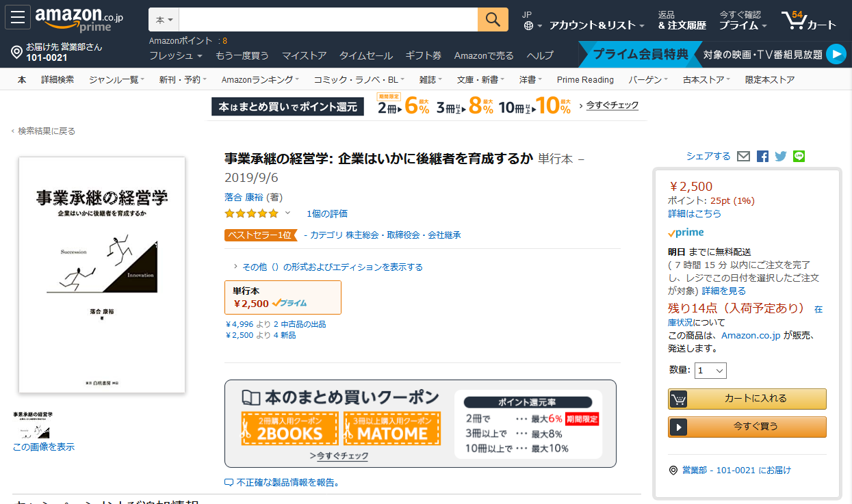Open author link 落合 康裕
The height and width of the screenshot is (504, 852).
click(x=244, y=197)
